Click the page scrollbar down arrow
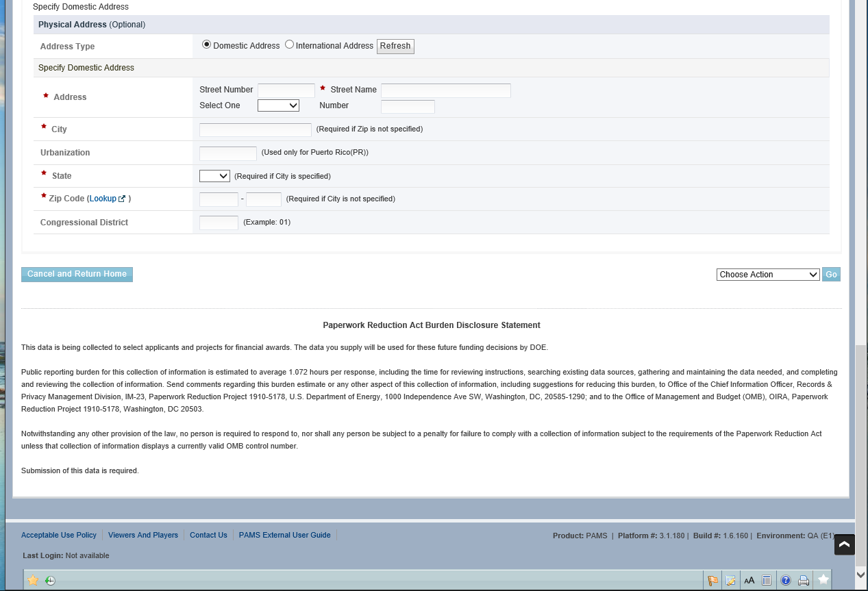This screenshot has height=591, width=868. tap(862, 574)
